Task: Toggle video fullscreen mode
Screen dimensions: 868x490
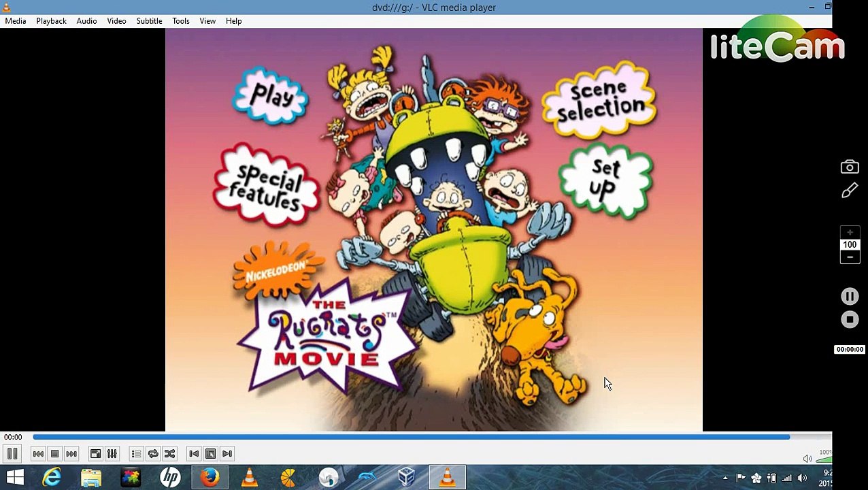Action: [96, 454]
